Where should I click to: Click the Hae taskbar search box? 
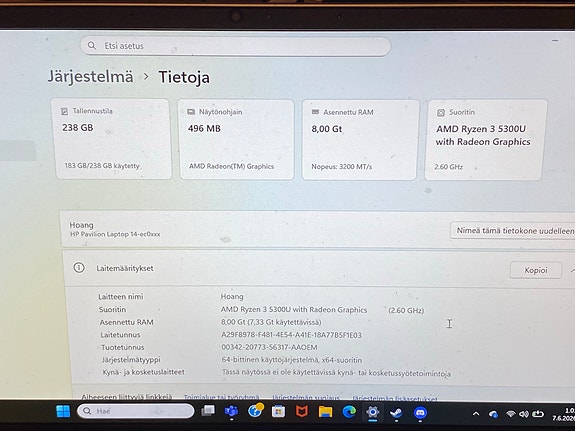136,411
